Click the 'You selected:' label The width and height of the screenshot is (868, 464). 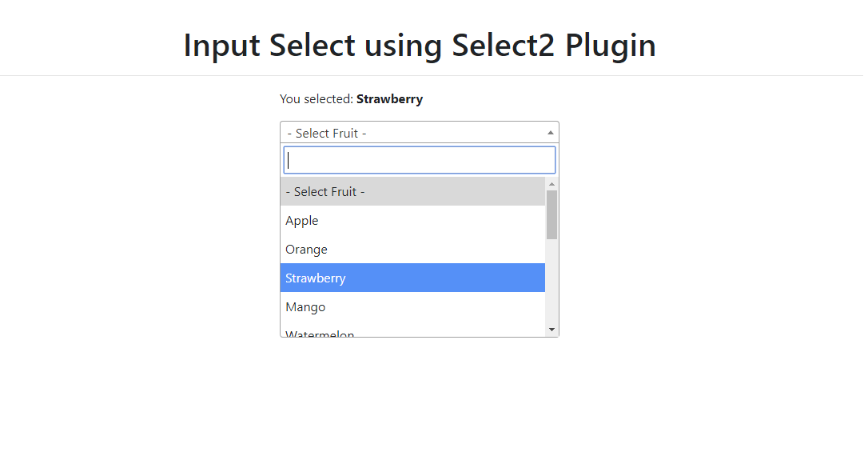click(x=317, y=99)
